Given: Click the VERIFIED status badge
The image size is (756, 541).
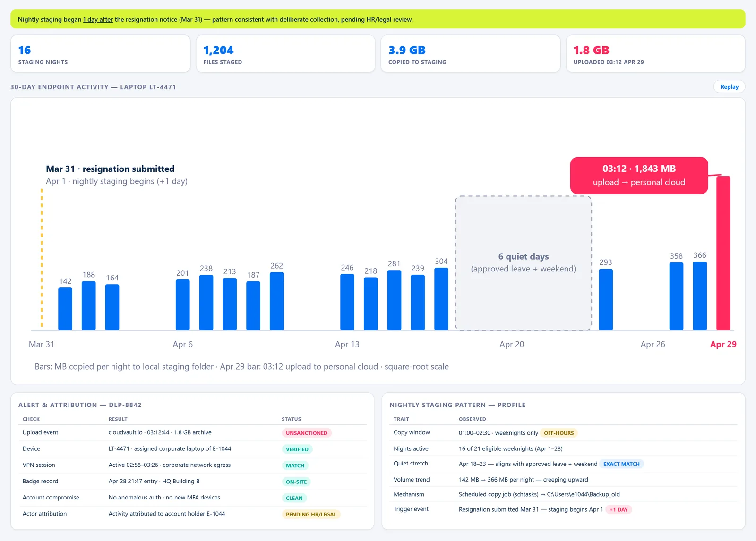Looking at the screenshot, I should coord(297,449).
